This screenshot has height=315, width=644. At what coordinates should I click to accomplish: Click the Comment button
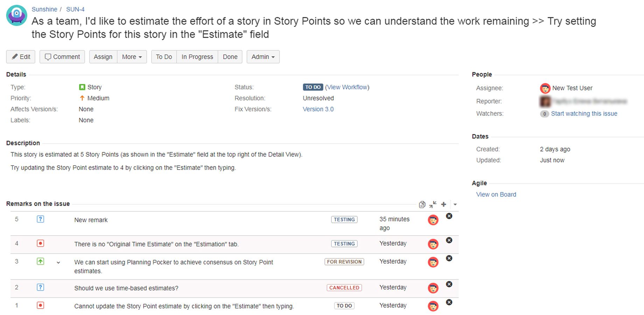pyautogui.click(x=62, y=57)
